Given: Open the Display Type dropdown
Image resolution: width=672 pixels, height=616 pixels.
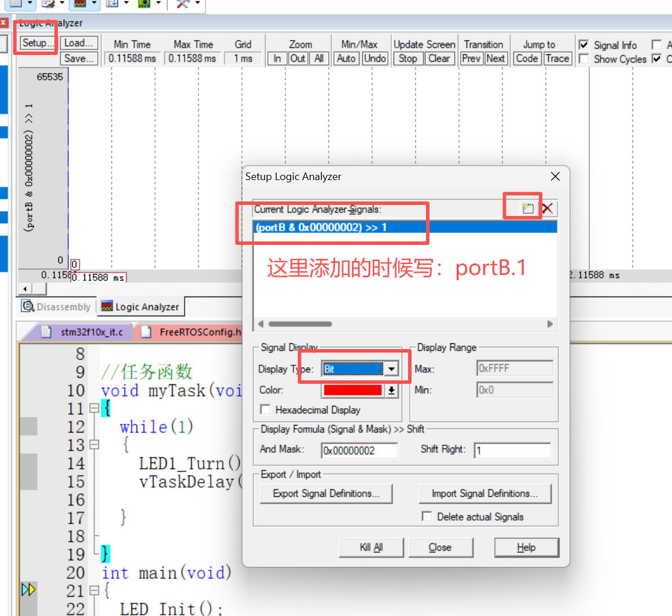Looking at the screenshot, I should click(392, 369).
